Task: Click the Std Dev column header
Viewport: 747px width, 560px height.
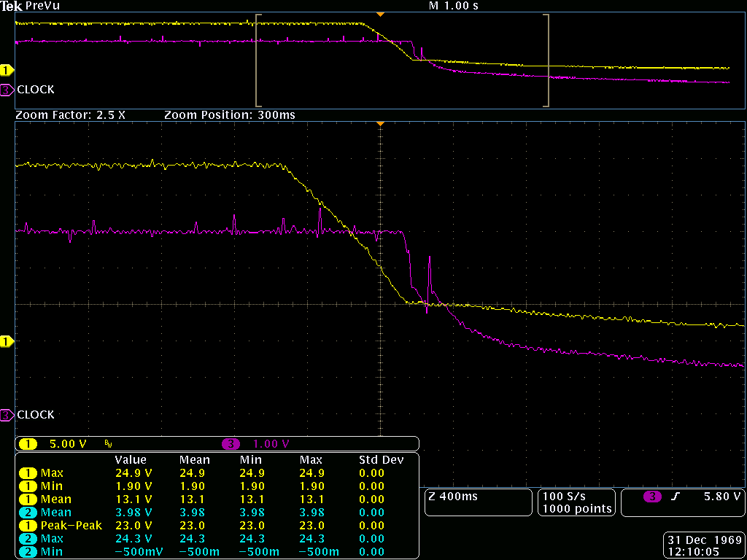Action: pyautogui.click(x=381, y=460)
